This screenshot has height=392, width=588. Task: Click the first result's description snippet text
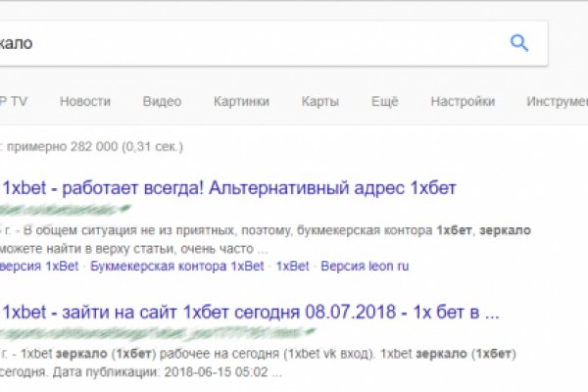pyautogui.click(x=245, y=240)
